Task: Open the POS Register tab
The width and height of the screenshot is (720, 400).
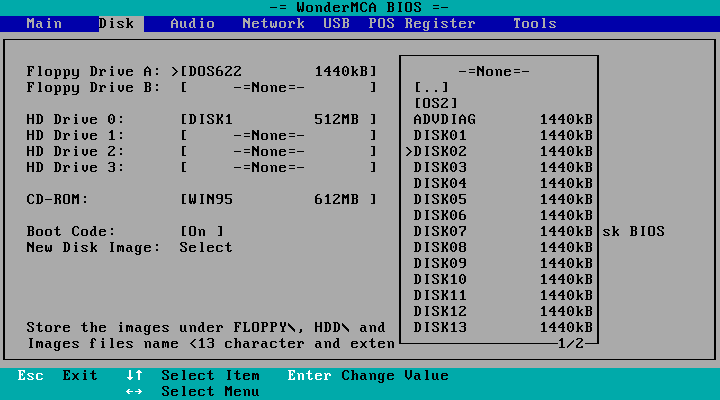Action: tap(422, 23)
